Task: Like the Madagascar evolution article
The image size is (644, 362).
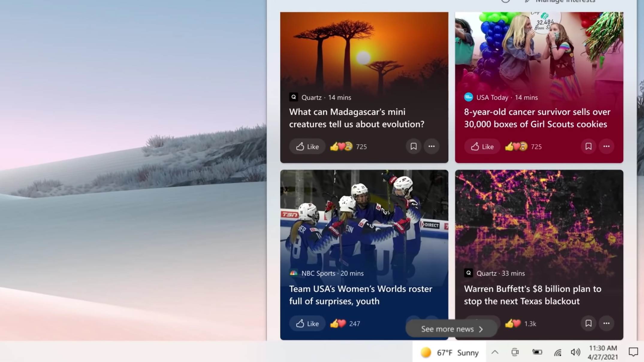Action: click(x=307, y=146)
